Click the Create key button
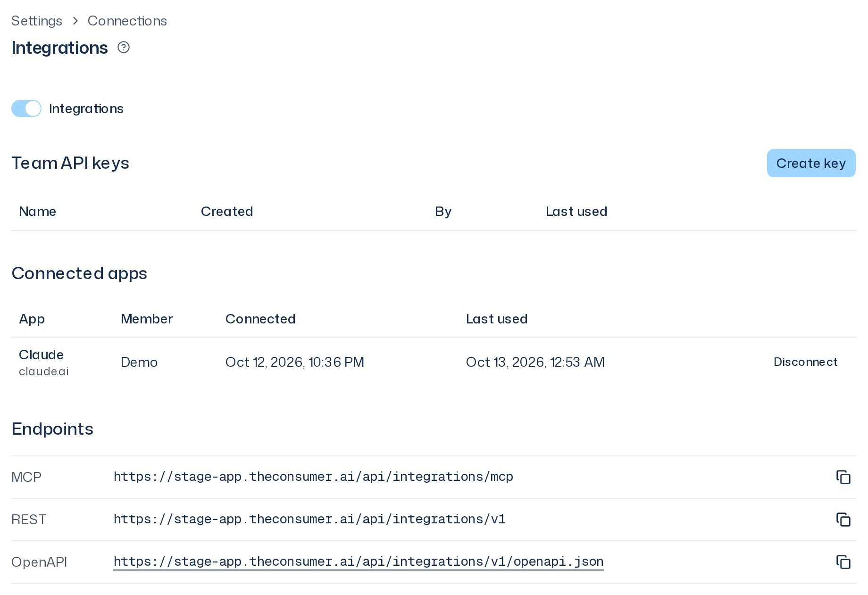The height and width of the screenshot is (595, 868). click(x=811, y=163)
